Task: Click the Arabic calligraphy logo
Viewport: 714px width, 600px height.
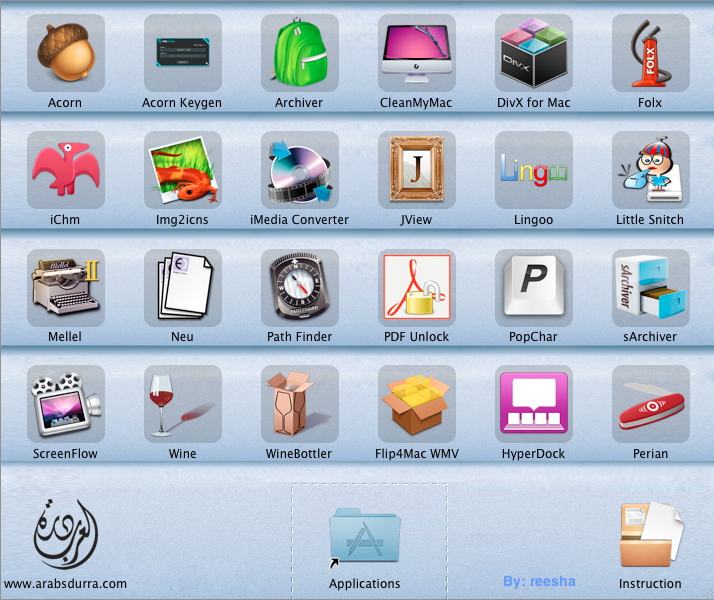Action: click(x=66, y=534)
